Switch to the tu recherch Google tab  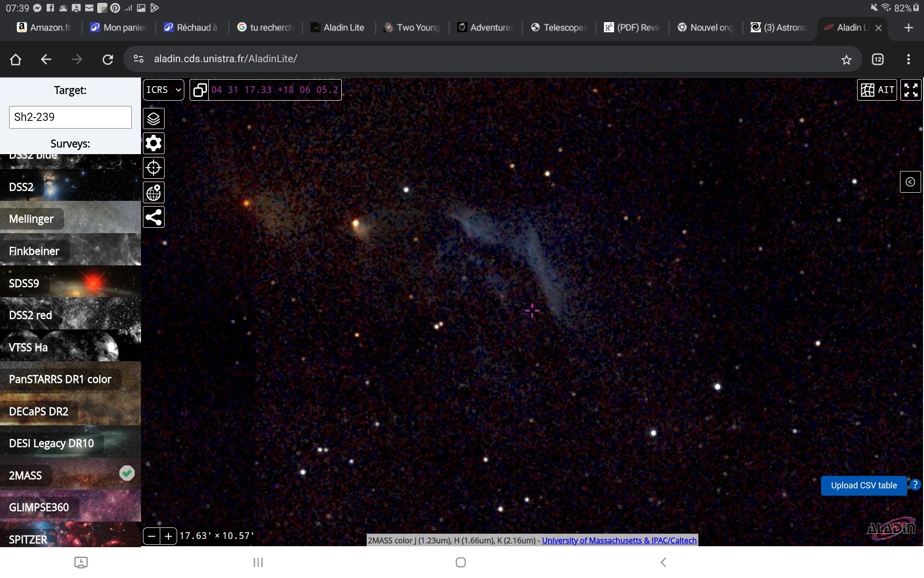265,27
